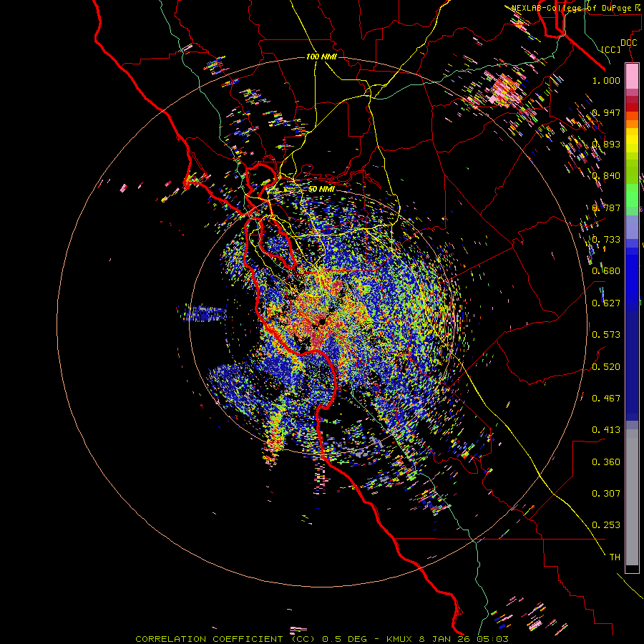Select the 0.360 legend value
Viewport: 644px width, 644px height.
(606, 462)
